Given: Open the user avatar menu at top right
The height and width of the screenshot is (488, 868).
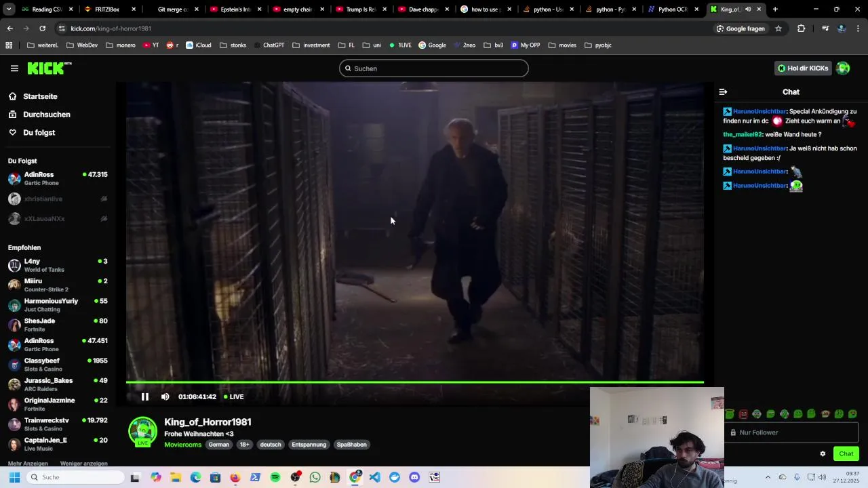Looking at the screenshot, I should (843, 68).
